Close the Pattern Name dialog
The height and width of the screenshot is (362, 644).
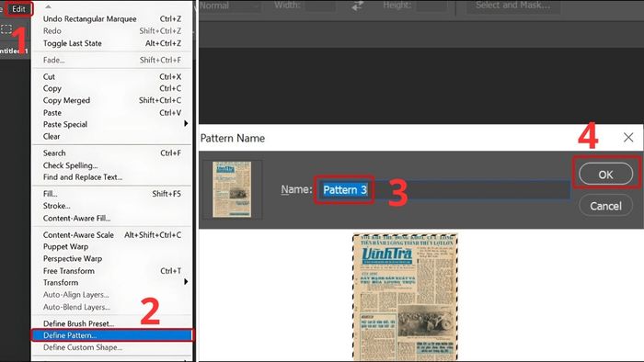coord(628,137)
